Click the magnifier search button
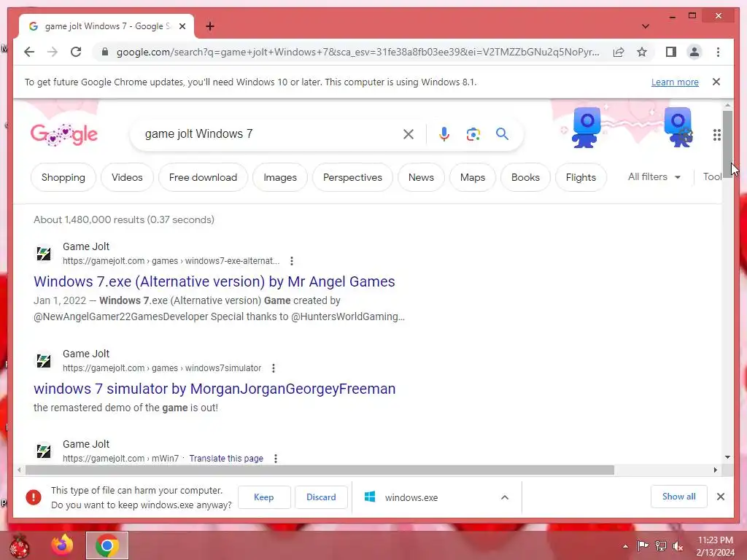 pyautogui.click(x=502, y=134)
